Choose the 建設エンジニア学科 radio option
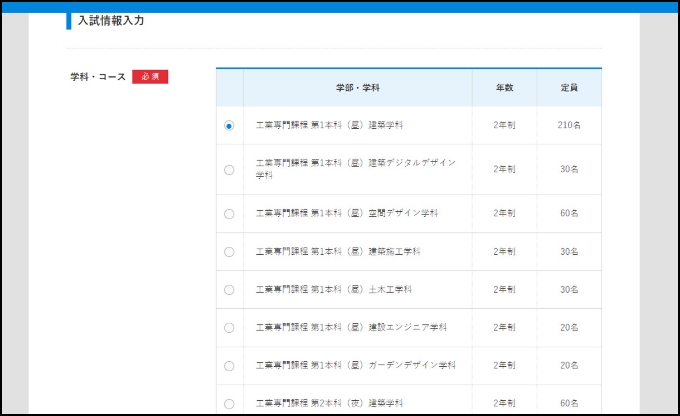Viewport: 680px width, 416px height. point(229,328)
